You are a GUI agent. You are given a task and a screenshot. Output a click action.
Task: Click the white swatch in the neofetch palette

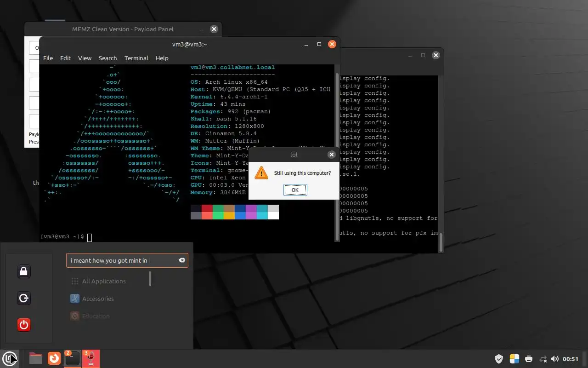click(273, 216)
